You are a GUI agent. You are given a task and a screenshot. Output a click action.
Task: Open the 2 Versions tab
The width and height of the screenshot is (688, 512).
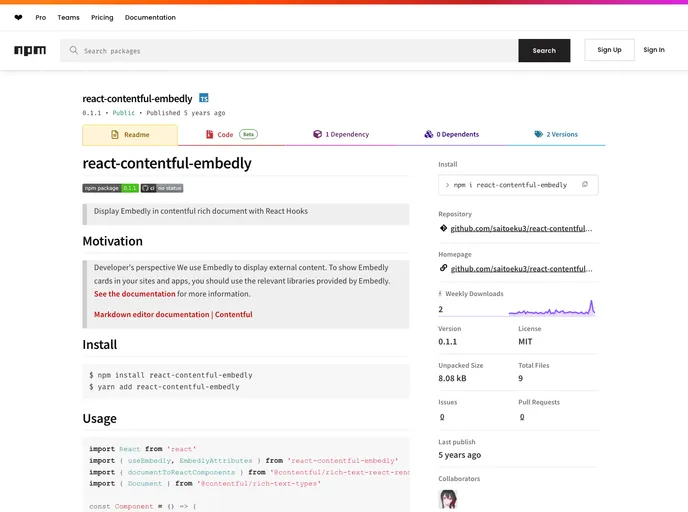click(556, 134)
